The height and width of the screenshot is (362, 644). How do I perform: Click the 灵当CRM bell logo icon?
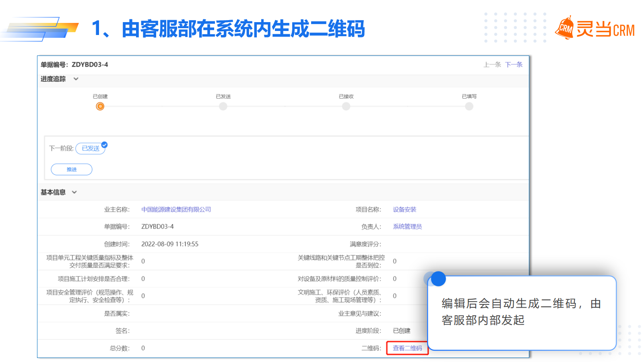click(565, 28)
